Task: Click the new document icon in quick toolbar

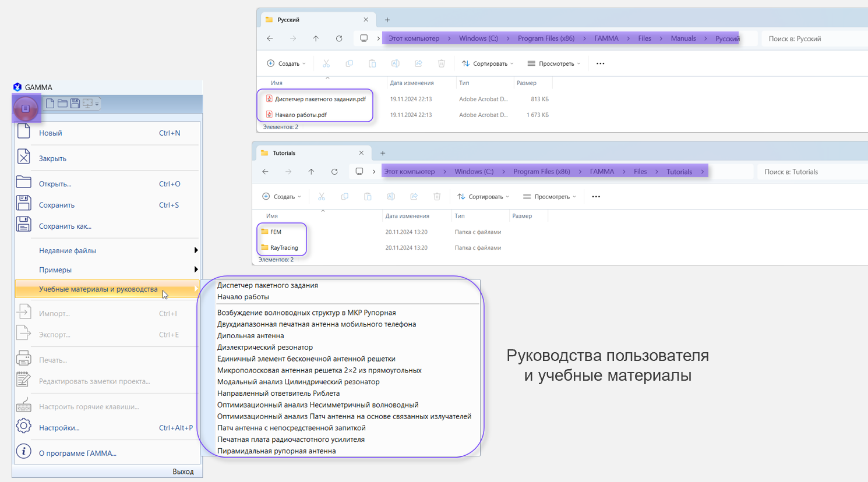Action: [50, 104]
